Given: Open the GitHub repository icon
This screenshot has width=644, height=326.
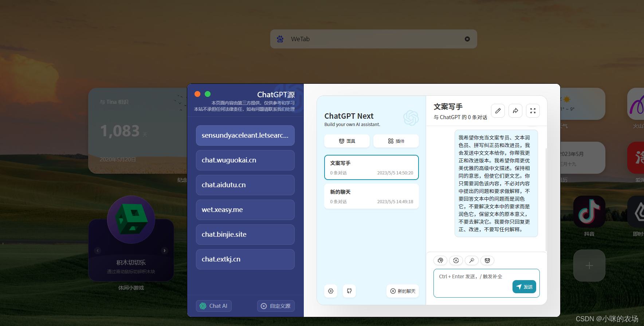Looking at the screenshot, I should click(x=349, y=291).
